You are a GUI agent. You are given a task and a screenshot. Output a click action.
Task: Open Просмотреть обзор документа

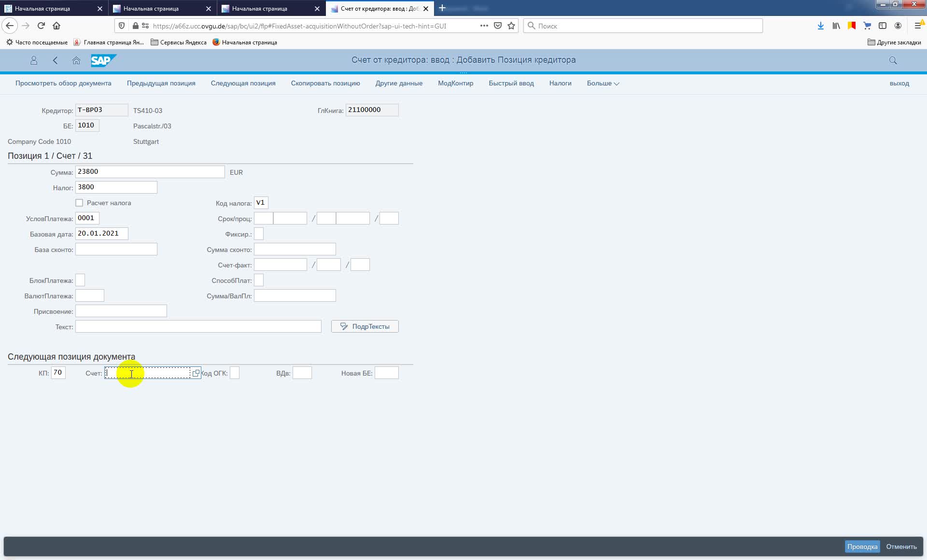63,83
